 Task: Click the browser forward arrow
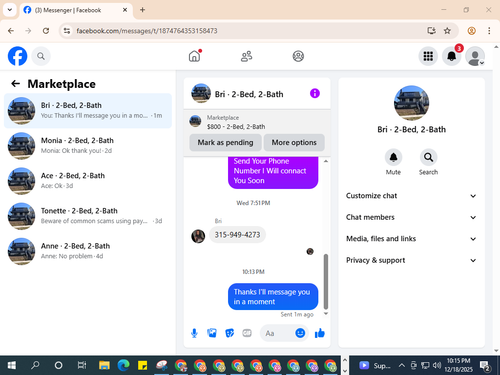[28, 31]
